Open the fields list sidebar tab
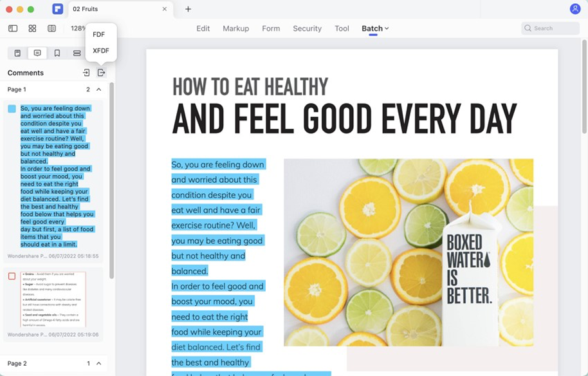The height and width of the screenshot is (376, 588). click(77, 53)
